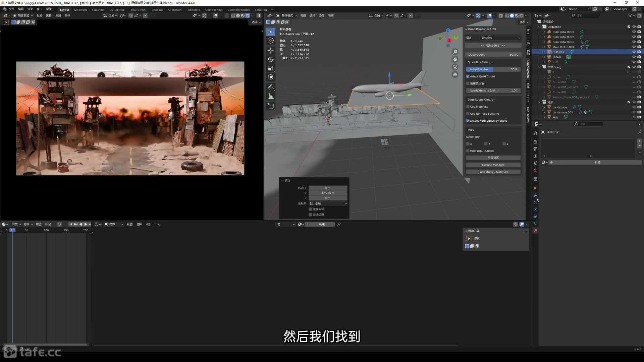Open the Tool settings properties tab icon

[x=535, y=133]
